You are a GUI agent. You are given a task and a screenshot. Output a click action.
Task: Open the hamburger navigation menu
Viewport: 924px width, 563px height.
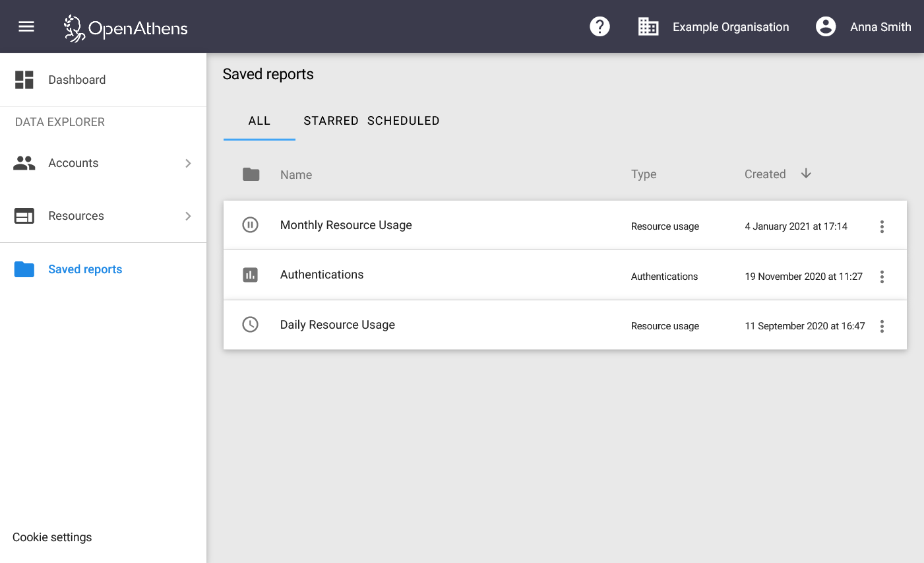pyautogui.click(x=26, y=26)
